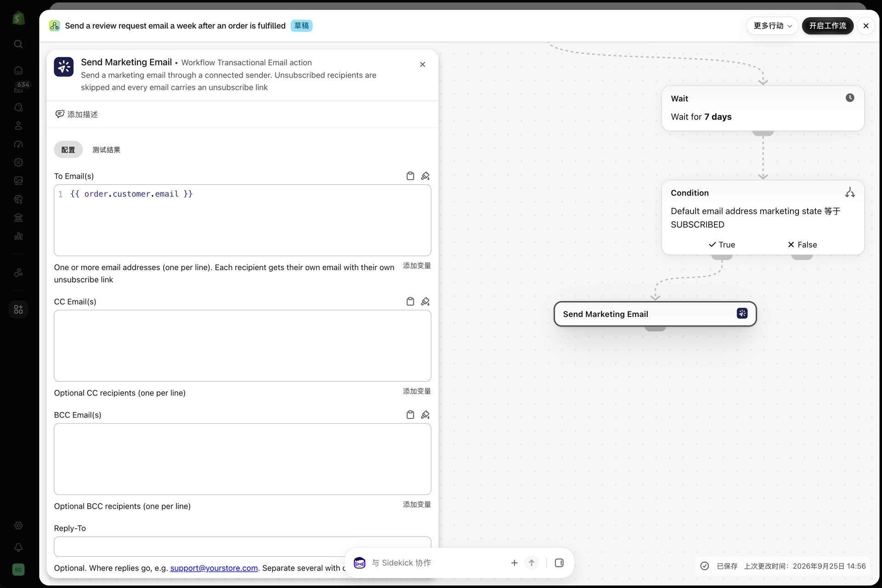Open Markets globe icon in sidebar
This screenshot has width=882, height=588.
click(x=18, y=199)
